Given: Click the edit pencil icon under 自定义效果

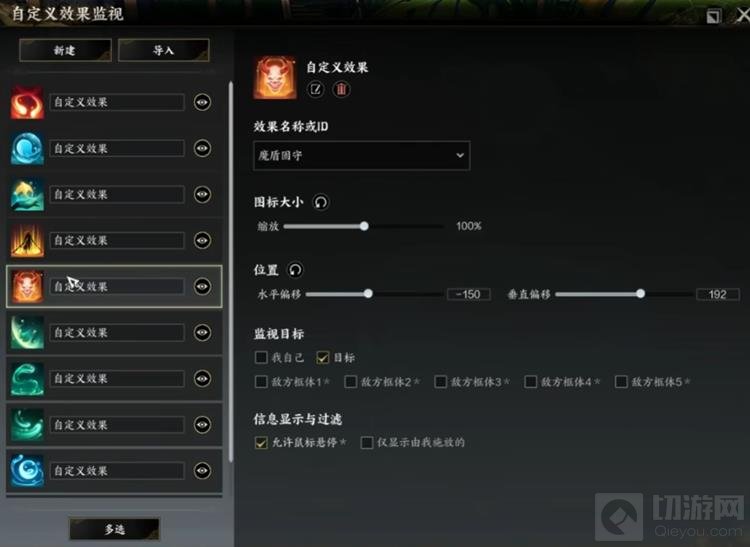Looking at the screenshot, I should pos(315,89).
